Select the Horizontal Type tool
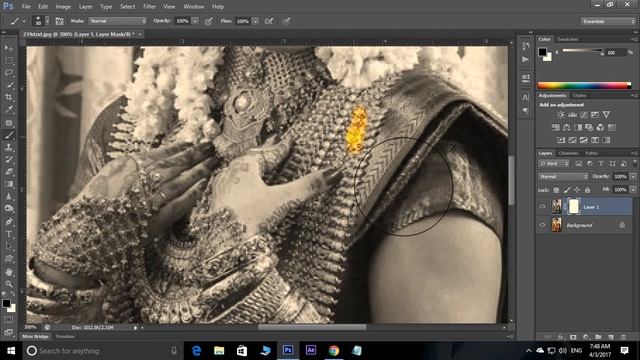Image resolution: width=640 pixels, height=360 pixels. pos(9,234)
